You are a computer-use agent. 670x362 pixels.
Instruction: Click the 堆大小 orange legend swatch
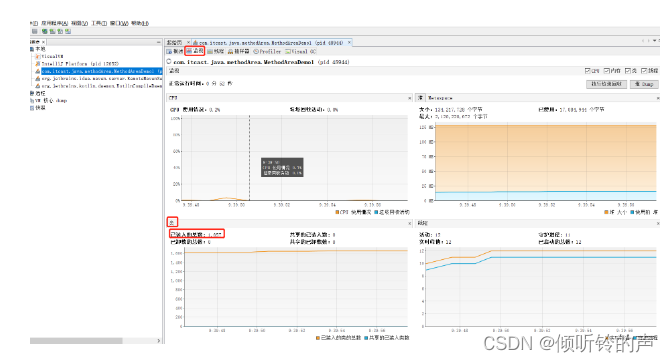pos(606,212)
